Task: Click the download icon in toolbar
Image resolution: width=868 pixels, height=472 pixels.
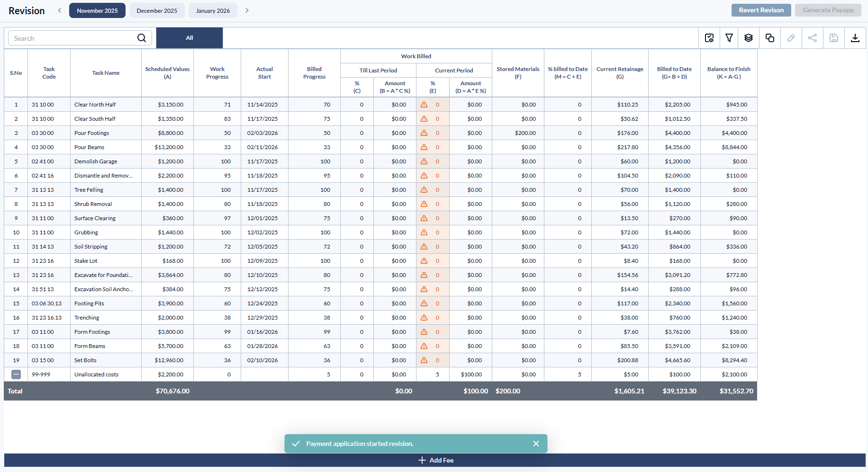Action: coord(855,38)
